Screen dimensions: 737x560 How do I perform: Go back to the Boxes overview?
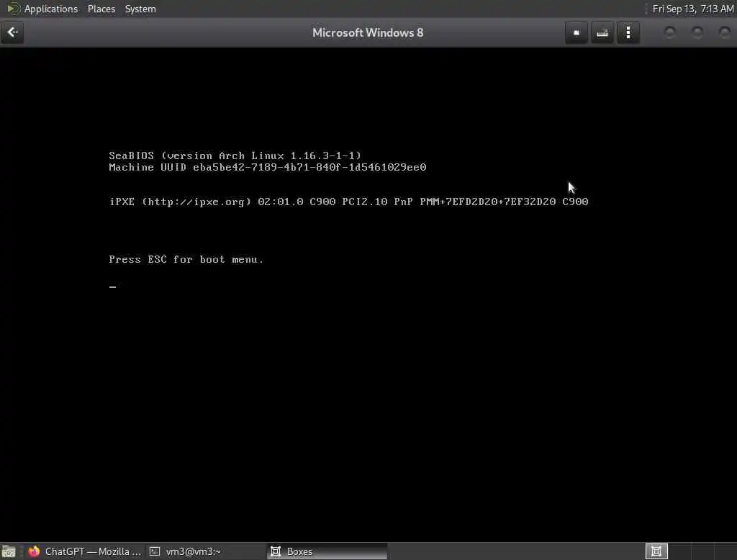click(12, 32)
